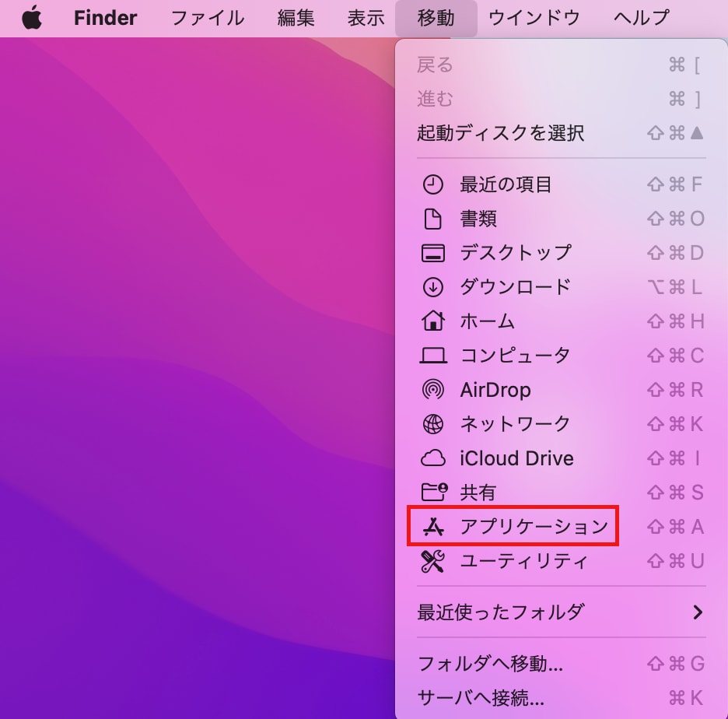
Task: Open the 表示 menu
Action: [x=366, y=18]
